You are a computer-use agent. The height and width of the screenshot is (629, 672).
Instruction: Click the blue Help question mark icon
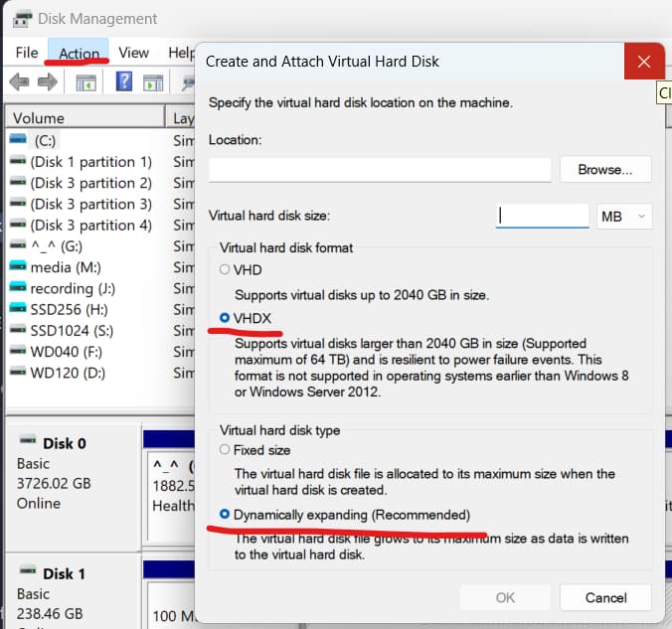(124, 81)
